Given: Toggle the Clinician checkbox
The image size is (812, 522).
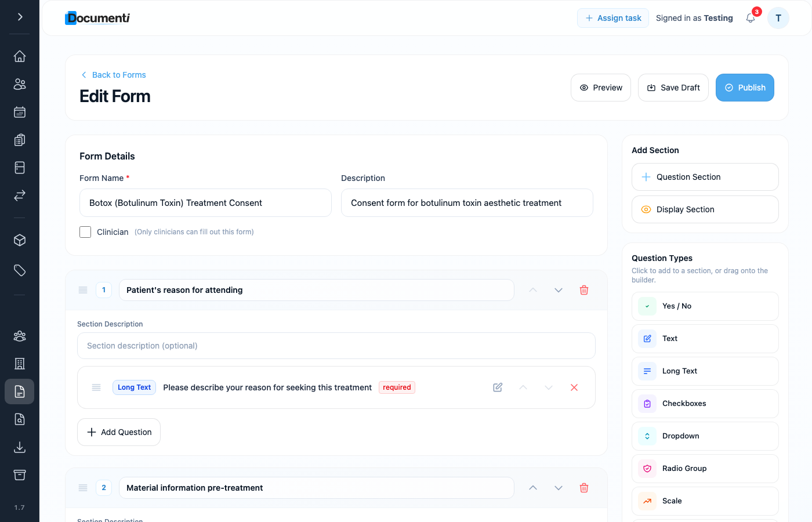Looking at the screenshot, I should coord(85,232).
